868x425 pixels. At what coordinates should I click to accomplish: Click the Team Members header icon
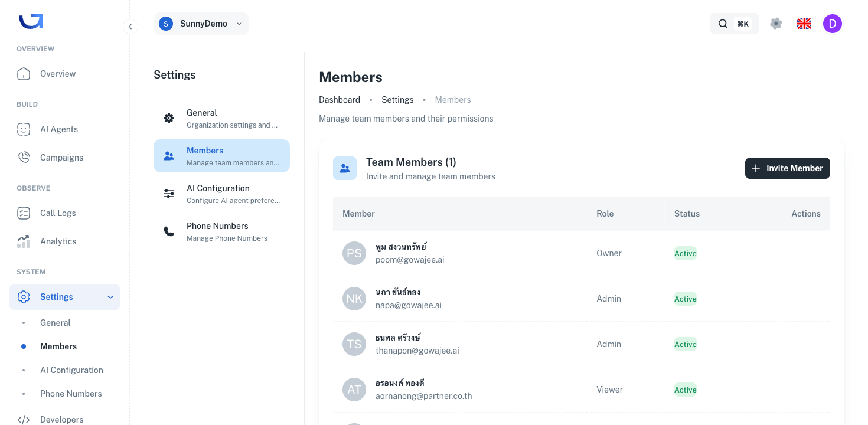(x=345, y=168)
